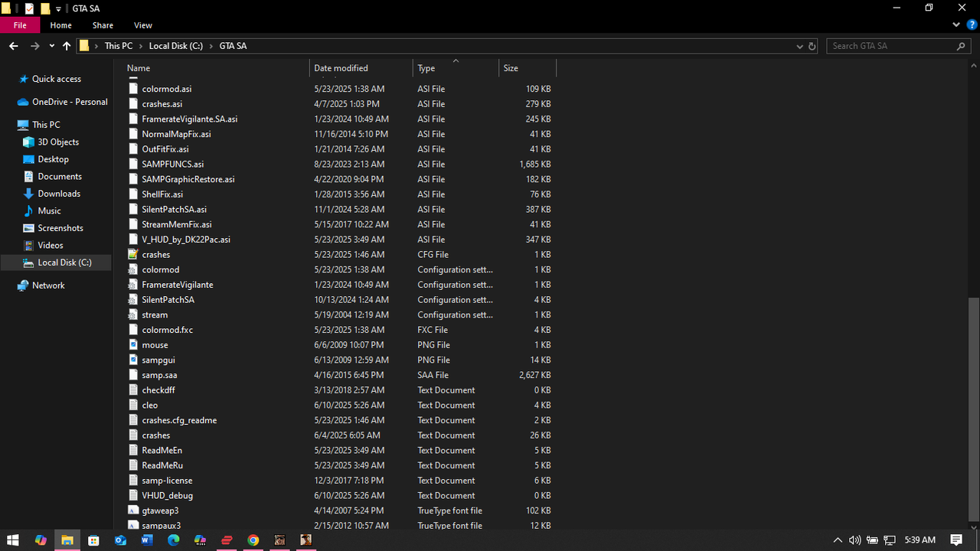Click the New folder quick access icon
The height and width of the screenshot is (551, 980).
click(x=44, y=8)
